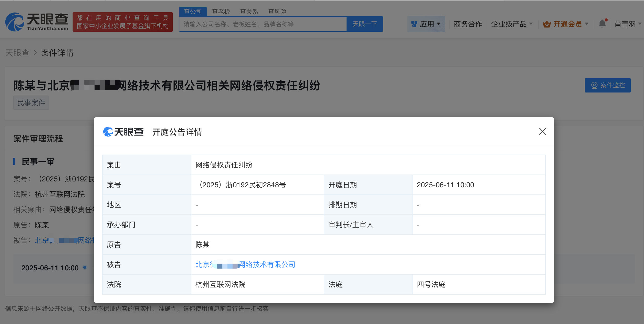Expand the 应用 dropdown

[x=426, y=24]
